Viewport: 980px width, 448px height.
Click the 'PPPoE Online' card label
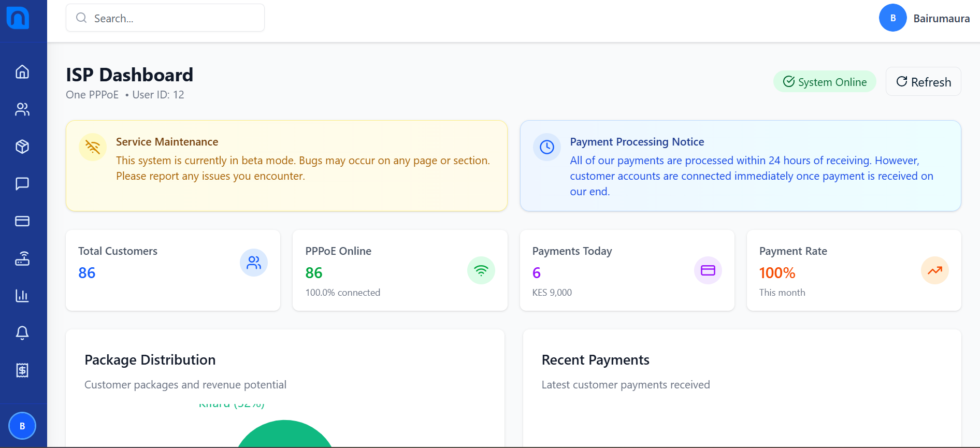pyautogui.click(x=338, y=251)
